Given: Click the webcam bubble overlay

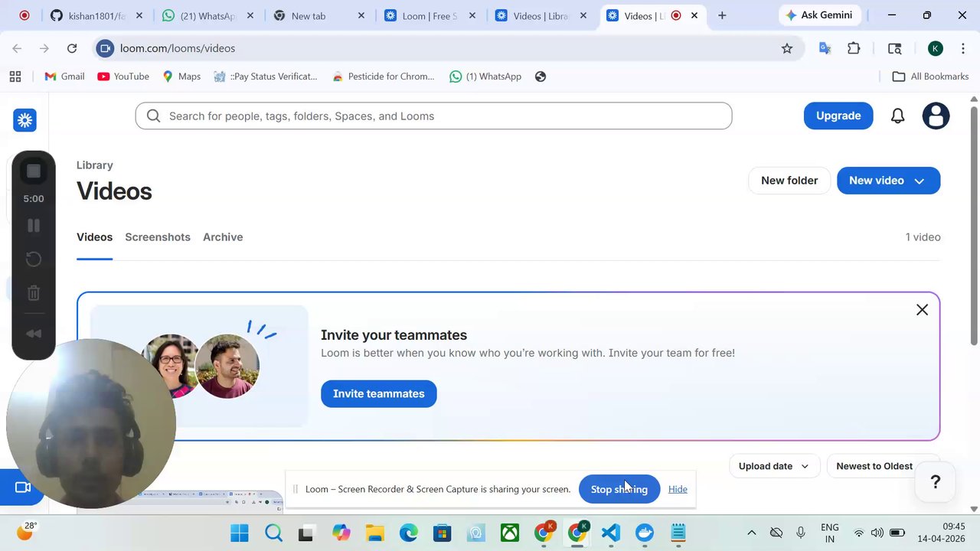Looking at the screenshot, I should pos(90,423).
